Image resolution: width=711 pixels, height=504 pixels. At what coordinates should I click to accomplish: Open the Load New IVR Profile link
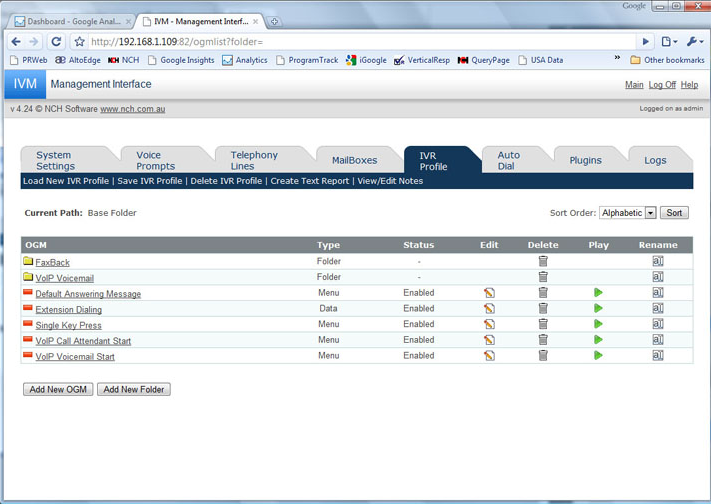coord(66,181)
